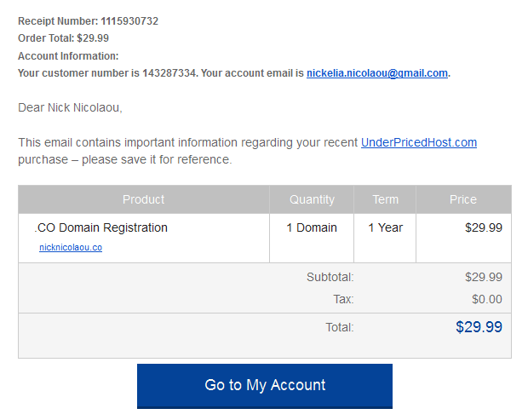Open the nicknicolaou.co domain link
This screenshot has width=528, height=420.
click(71, 248)
